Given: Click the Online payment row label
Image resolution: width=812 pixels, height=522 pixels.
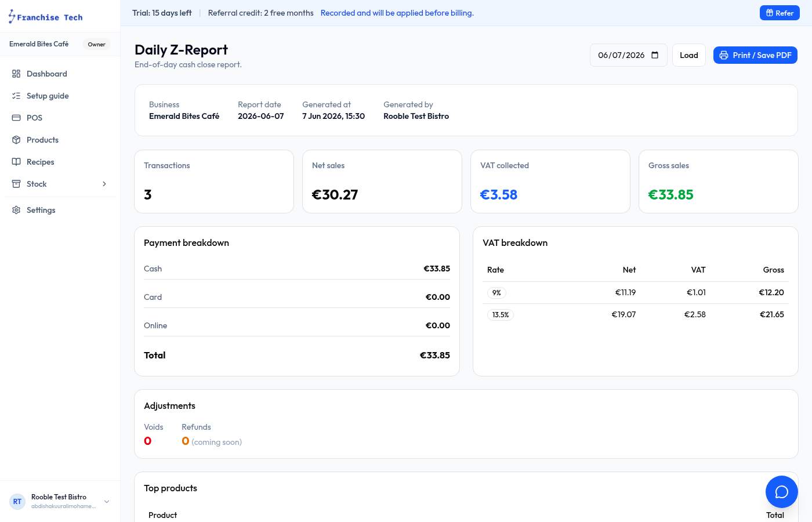Looking at the screenshot, I should (155, 325).
